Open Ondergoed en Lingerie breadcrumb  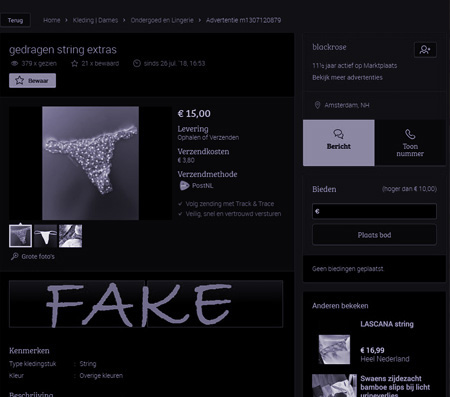click(x=162, y=20)
